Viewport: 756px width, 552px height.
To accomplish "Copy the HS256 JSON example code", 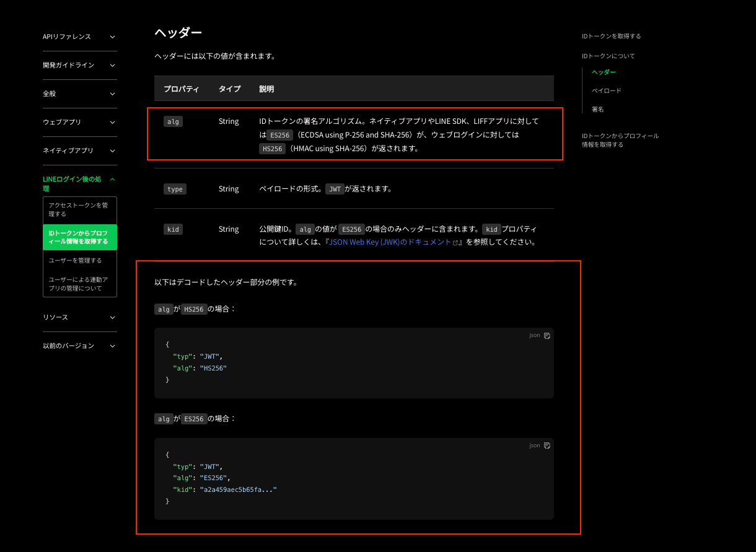I will 547,336.
